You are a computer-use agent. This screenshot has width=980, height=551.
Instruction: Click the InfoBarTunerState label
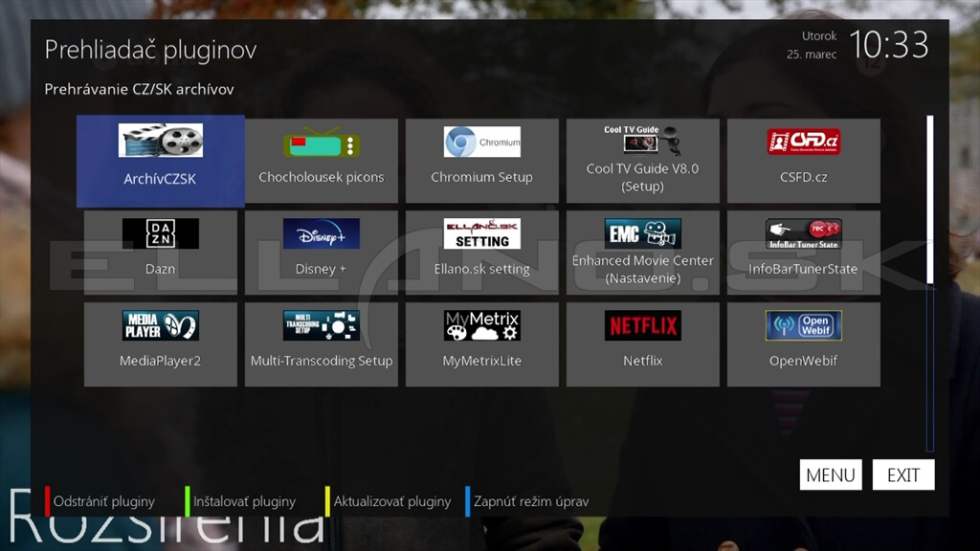click(804, 269)
